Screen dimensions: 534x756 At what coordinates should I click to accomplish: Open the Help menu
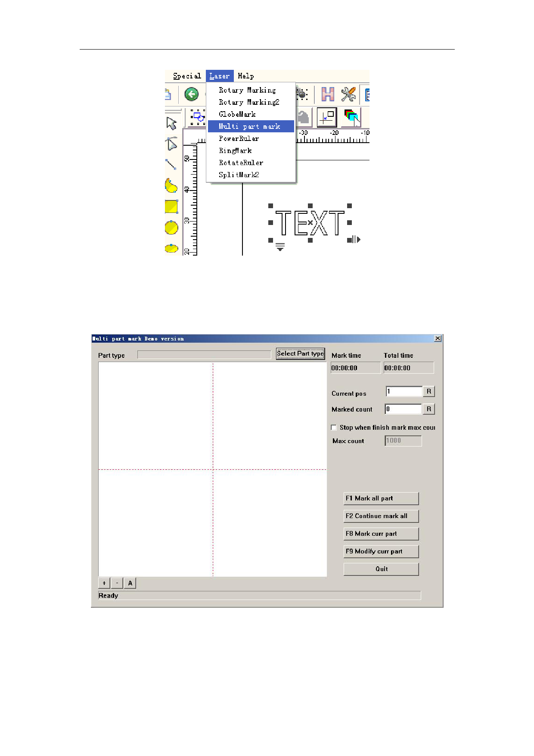245,76
